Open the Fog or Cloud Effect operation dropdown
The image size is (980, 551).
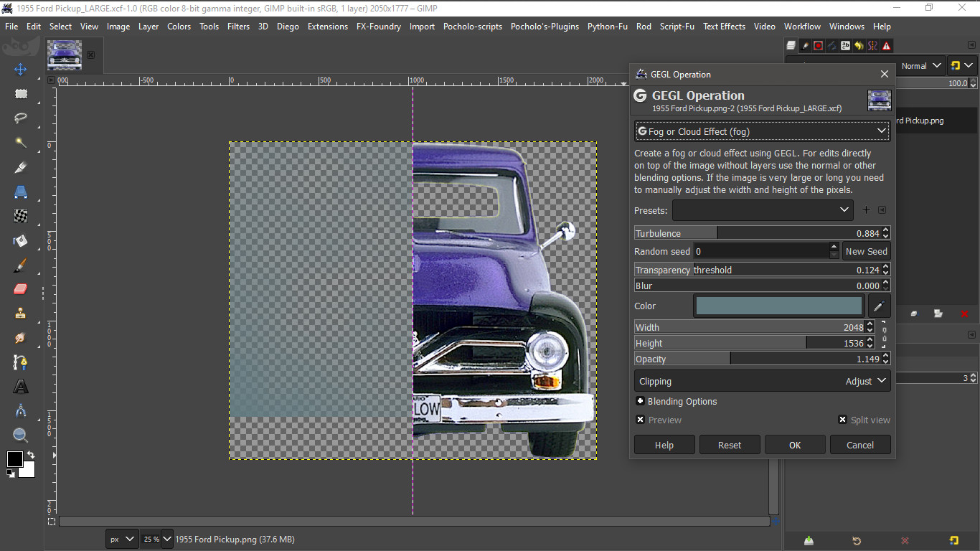tap(763, 131)
